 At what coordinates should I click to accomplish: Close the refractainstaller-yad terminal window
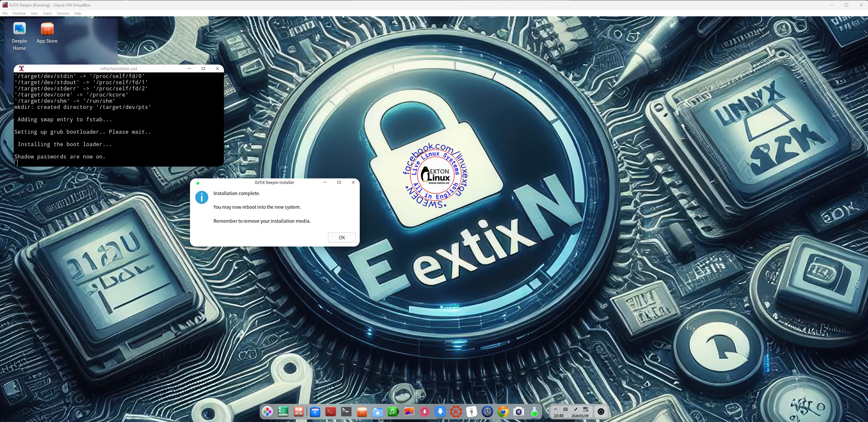(x=217, y=69)
